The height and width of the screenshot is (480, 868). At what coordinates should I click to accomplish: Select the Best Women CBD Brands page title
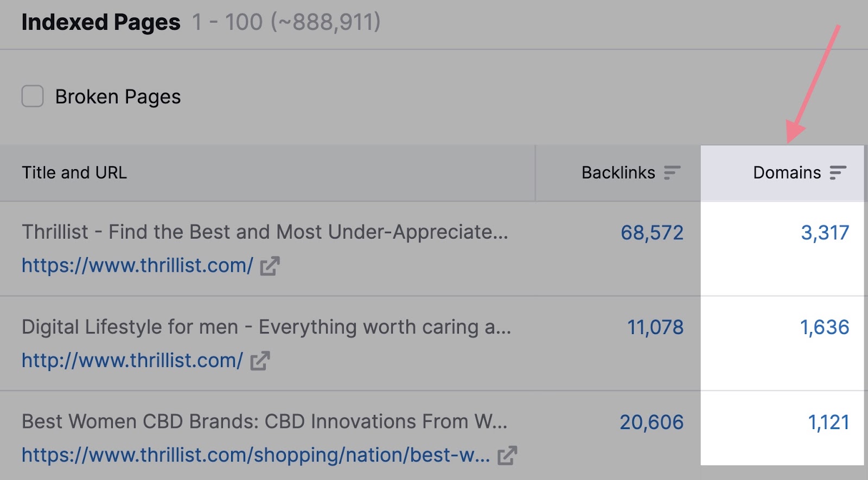tap(266, 421)
